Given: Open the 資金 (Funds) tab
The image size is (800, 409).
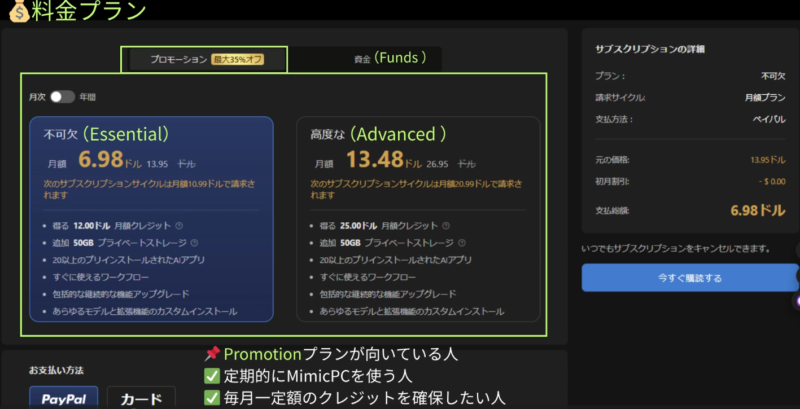Looking at the screenshot, I should pos(390,59).
